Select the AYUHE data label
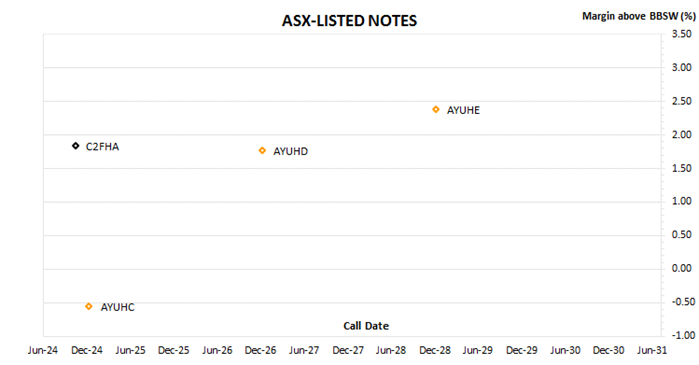This screenshot has height=365, width=699. click(463, 111)
